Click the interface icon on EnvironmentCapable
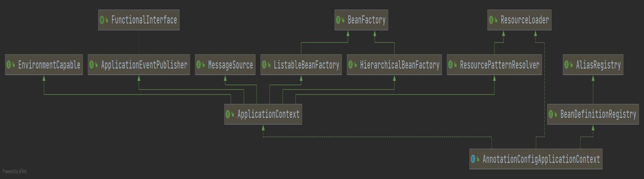The image size is (644, 179). pos(9,65)
